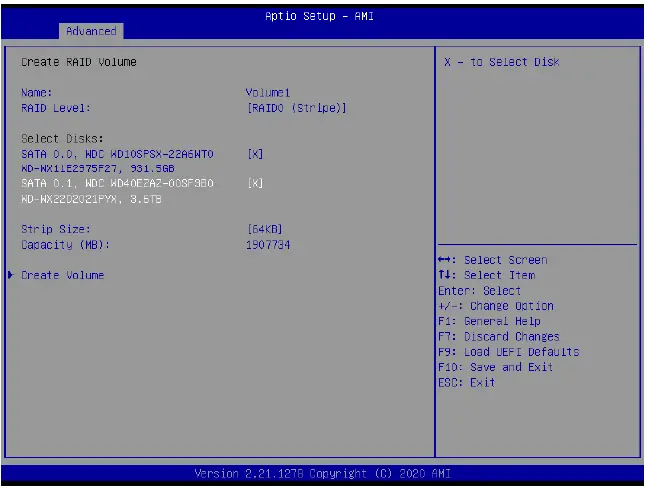This screenshot has height=488, width=647.
Task: Click the arrow next to Create Volume
Action: pyautogui.click(x=11, y=275)
